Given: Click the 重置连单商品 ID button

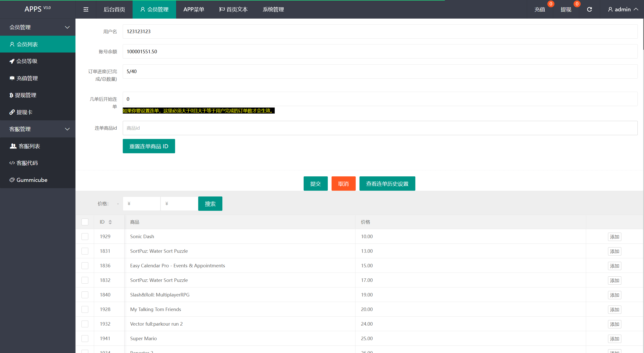Looking at the screenshot, I should pyautogui.click(x=149, y=146).
